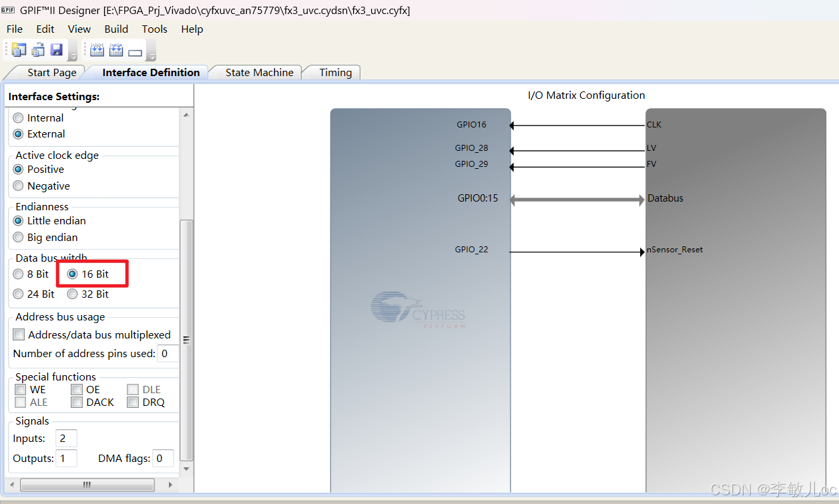Select the Internal clock radio button

point(19,118)
